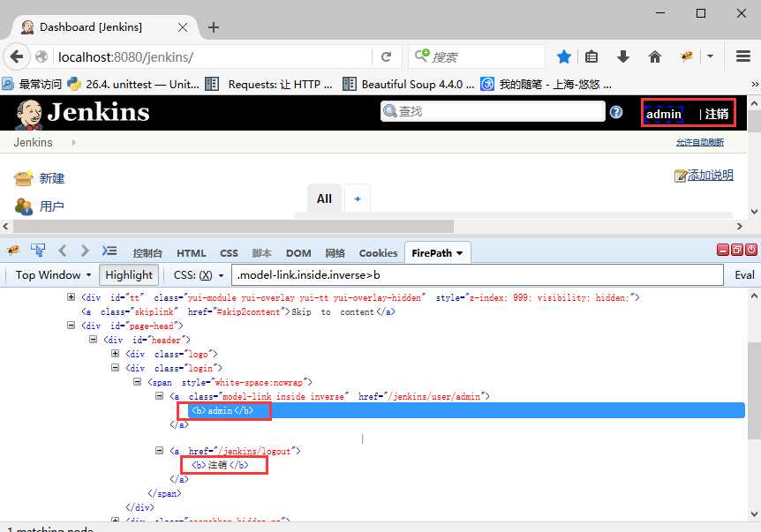This screenshot has height=532, width=761.
Task: Click the admin user link
Action: pos(664,115)
